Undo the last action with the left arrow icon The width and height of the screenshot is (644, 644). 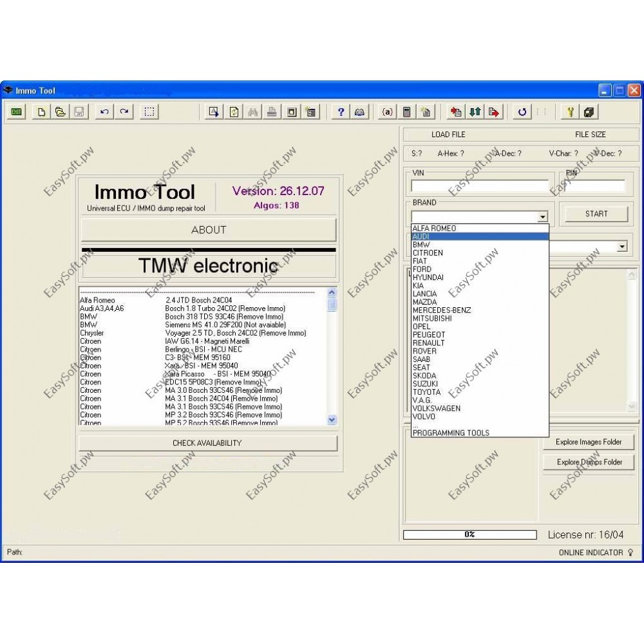tap(104, 111)
